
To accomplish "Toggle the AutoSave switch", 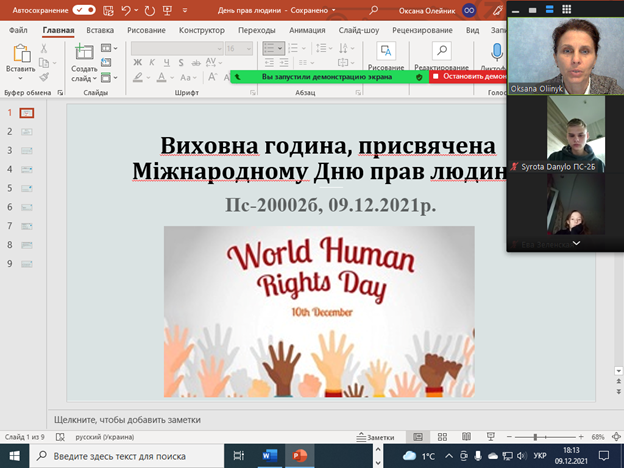I will [x=84, y=10].
